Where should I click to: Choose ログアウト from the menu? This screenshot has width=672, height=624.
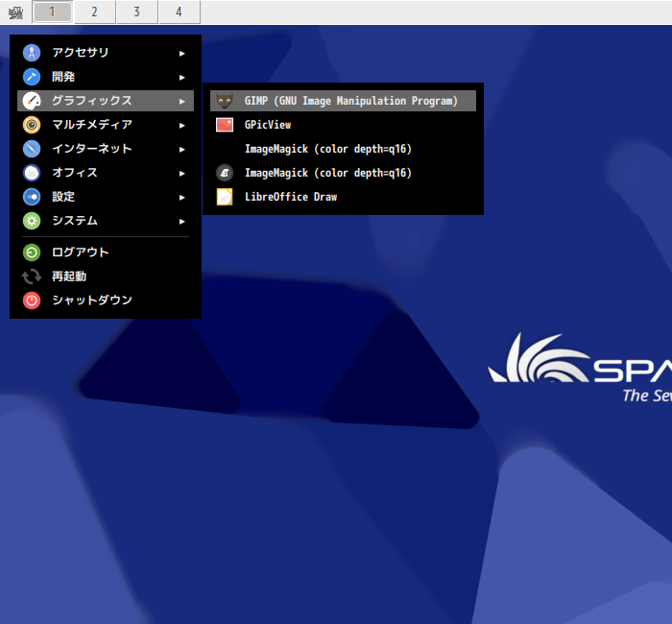(106, 252)
